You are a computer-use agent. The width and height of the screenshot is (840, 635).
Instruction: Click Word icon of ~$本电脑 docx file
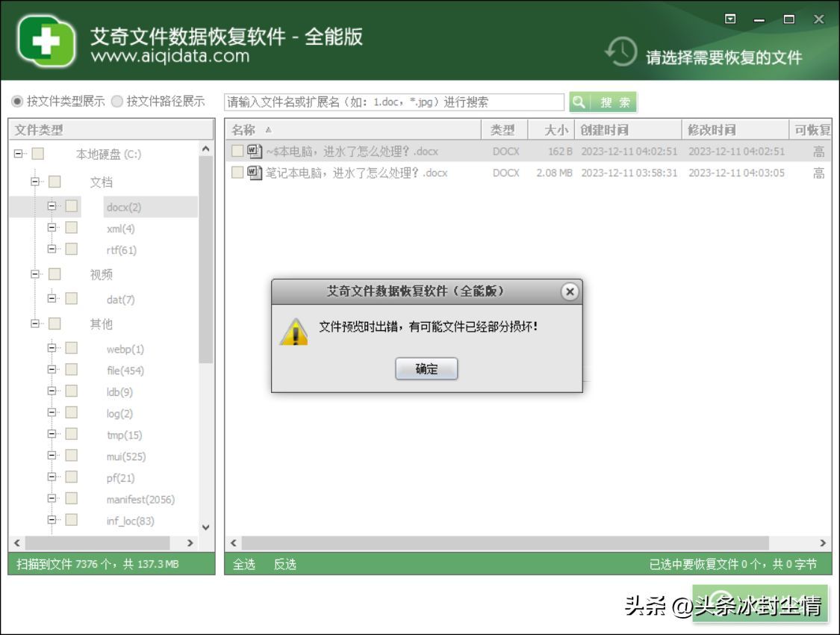(x=255, y=151)
